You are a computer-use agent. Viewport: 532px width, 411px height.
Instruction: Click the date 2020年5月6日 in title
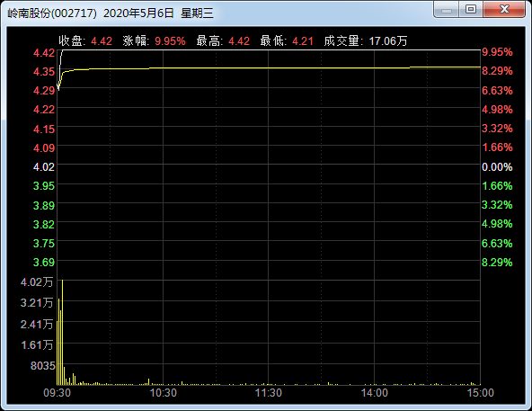(138, 13)
